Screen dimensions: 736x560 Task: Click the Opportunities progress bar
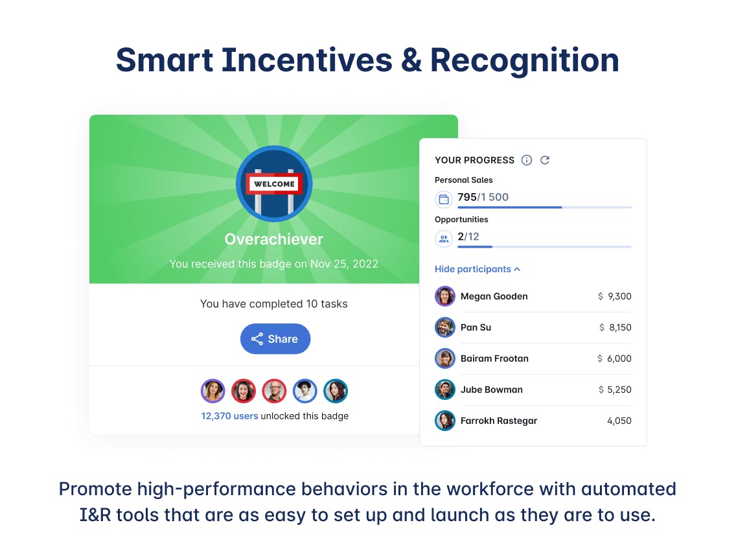544,246
